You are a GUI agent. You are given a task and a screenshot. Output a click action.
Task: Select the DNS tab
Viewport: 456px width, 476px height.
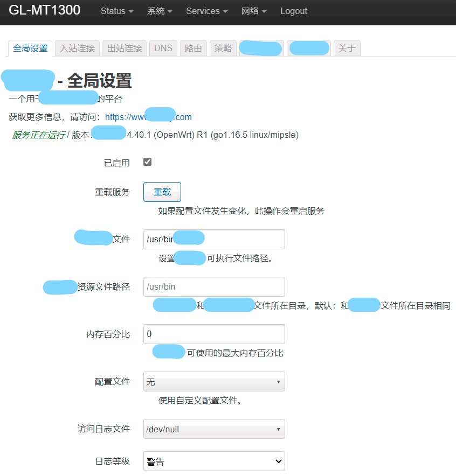[163, 47]
